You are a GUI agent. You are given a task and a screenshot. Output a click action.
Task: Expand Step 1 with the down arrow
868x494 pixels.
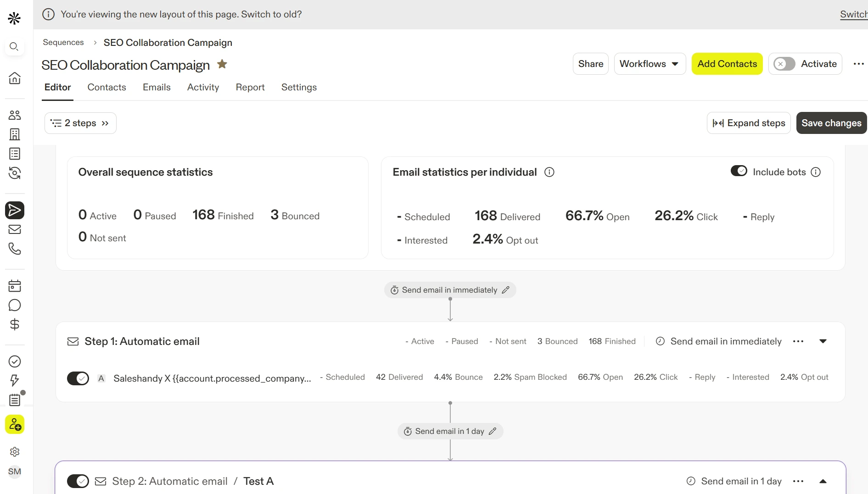tap(823, 341)
